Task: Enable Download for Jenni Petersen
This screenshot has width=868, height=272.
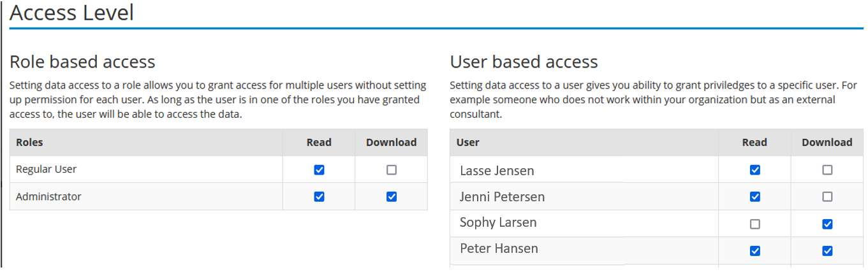Action: tap(827, 197)
